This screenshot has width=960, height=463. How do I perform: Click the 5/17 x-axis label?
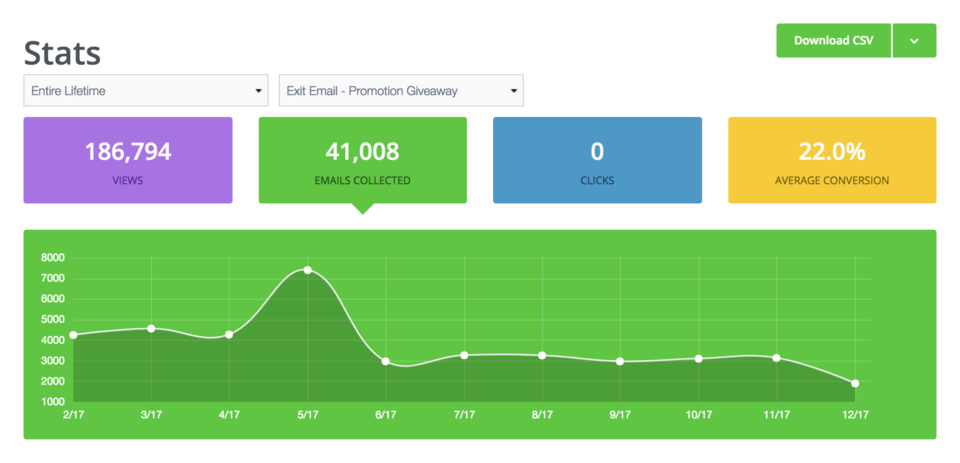point(308,415)
